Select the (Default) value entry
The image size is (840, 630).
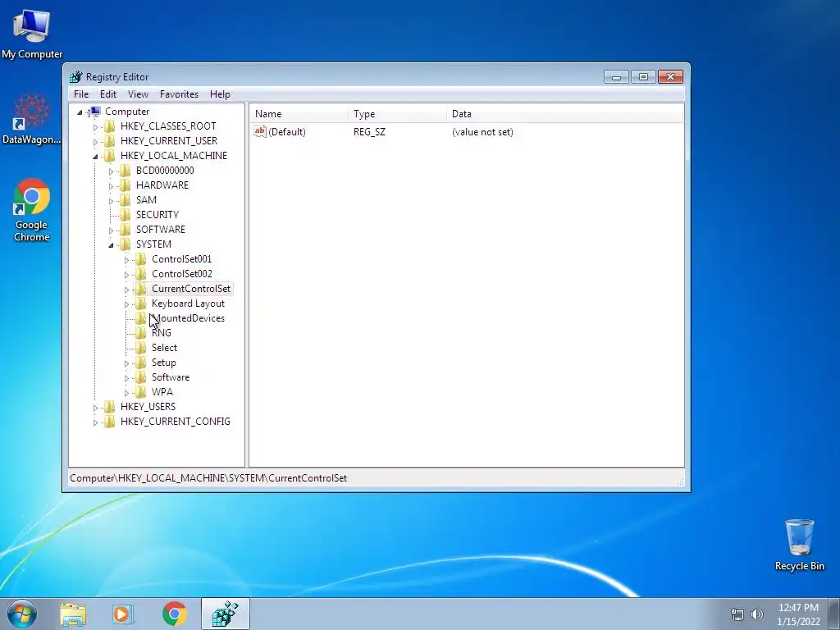[286, 132]
